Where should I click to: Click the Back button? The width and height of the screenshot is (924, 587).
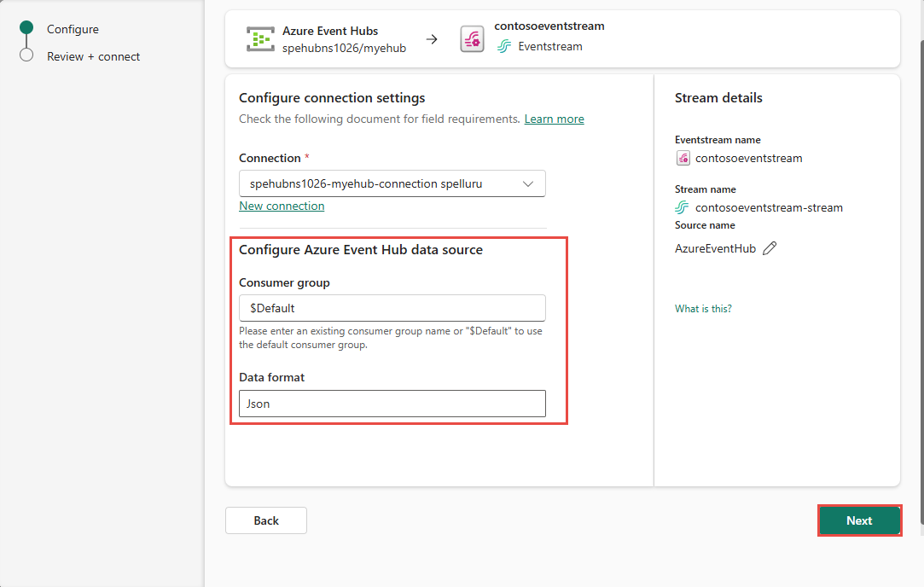[x=266, y=520]
